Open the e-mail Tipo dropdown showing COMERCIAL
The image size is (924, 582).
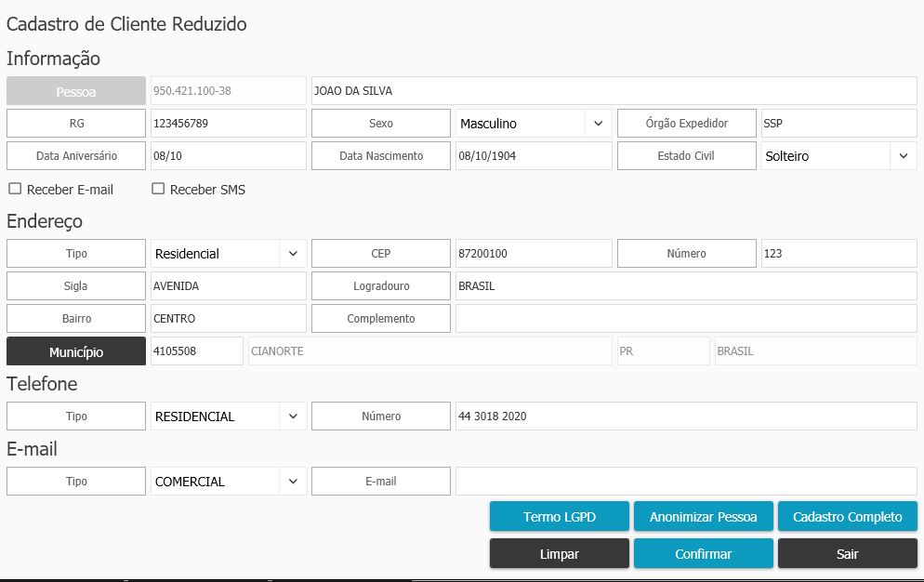228,482
